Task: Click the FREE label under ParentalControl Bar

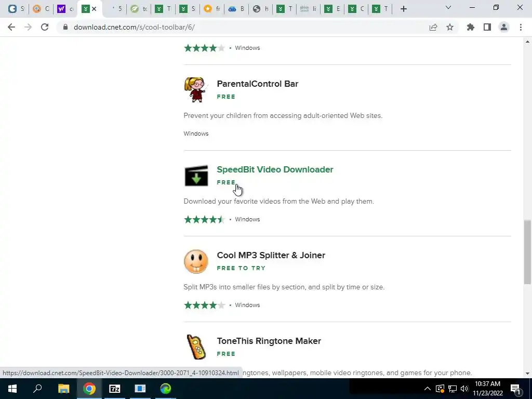Action: (226, 97)
